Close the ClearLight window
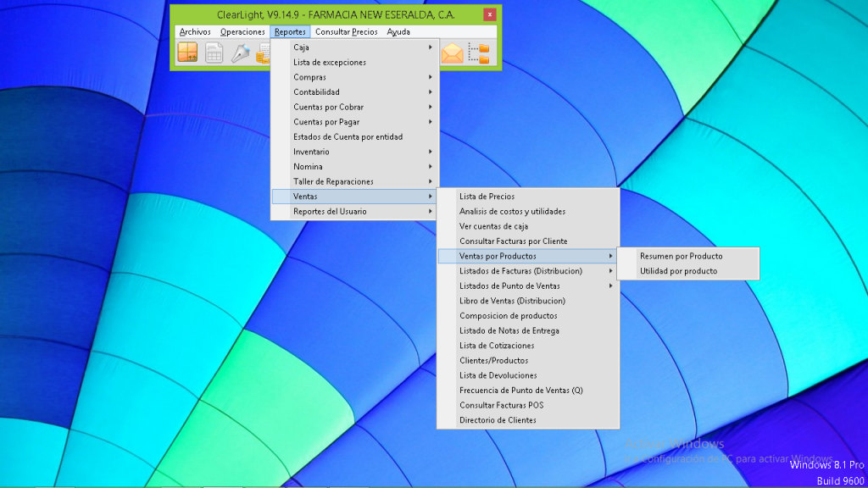The width and height of the screenshot is (868, 488). (489, 14)
